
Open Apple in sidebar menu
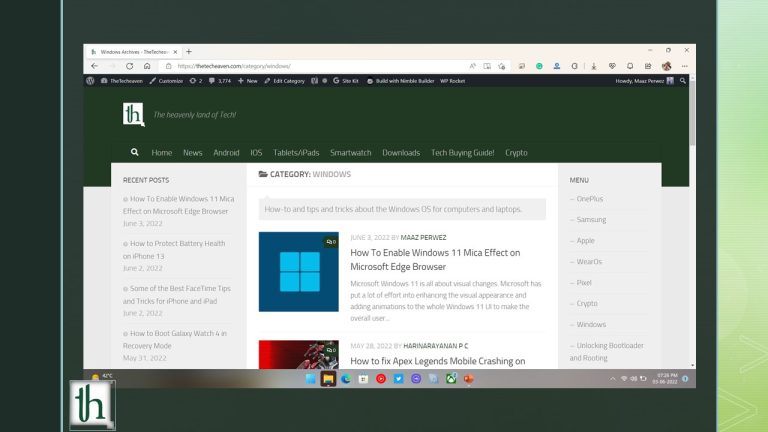(585, 240)
